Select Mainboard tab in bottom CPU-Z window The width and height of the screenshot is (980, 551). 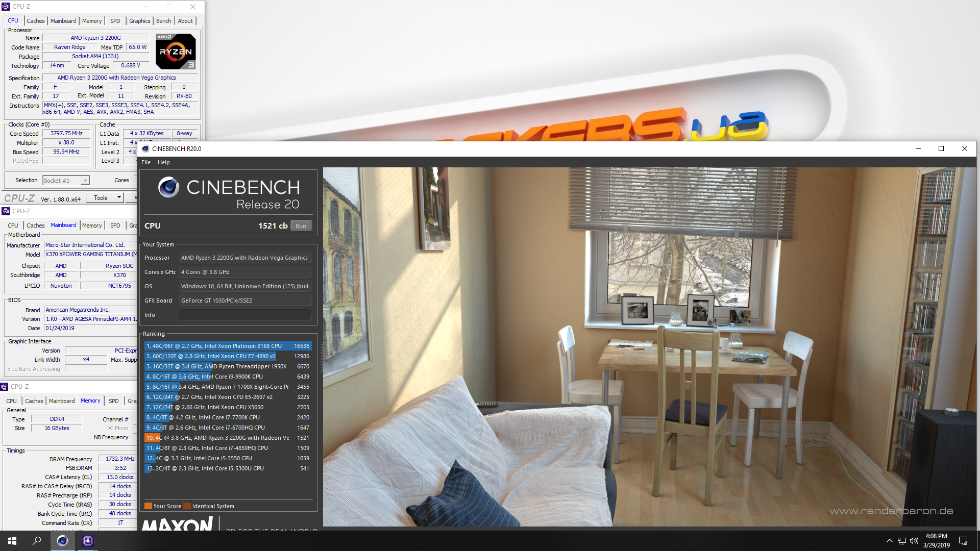click(x=62, y=401)
